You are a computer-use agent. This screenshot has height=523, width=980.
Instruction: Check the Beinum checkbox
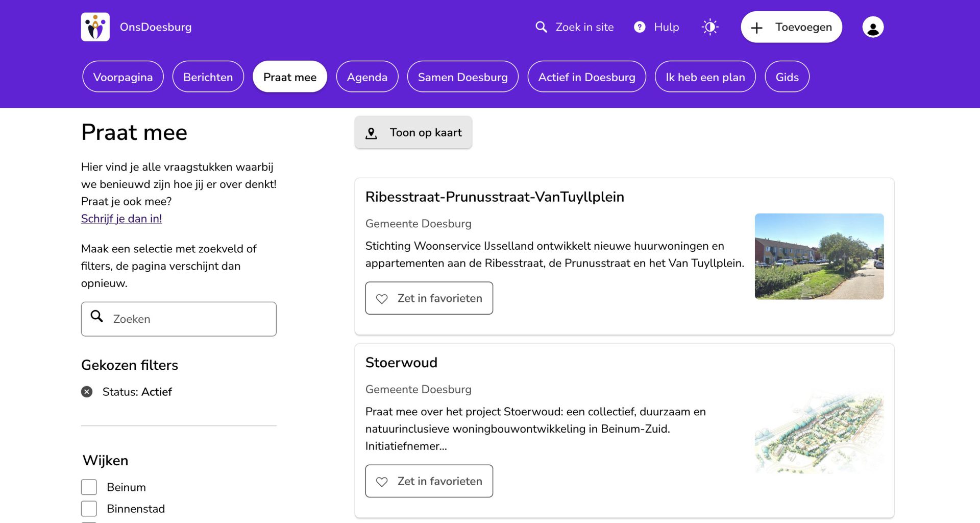(89, 487)
